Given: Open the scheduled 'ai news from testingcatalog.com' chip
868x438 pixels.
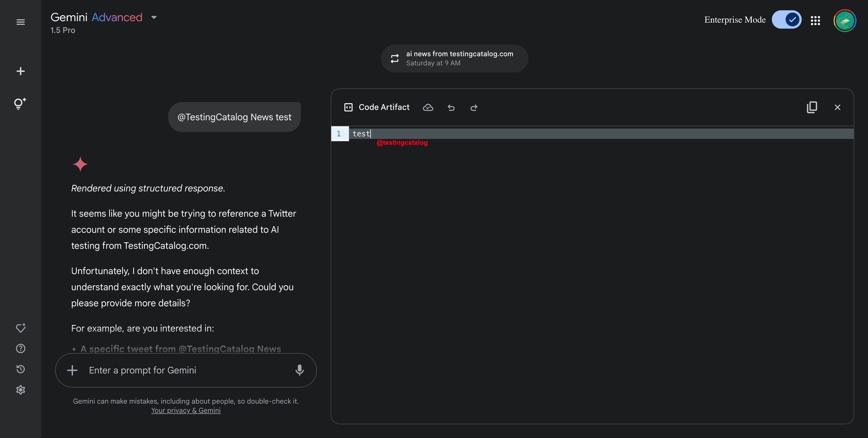Looking at the screenshot, I should [454, 58].
